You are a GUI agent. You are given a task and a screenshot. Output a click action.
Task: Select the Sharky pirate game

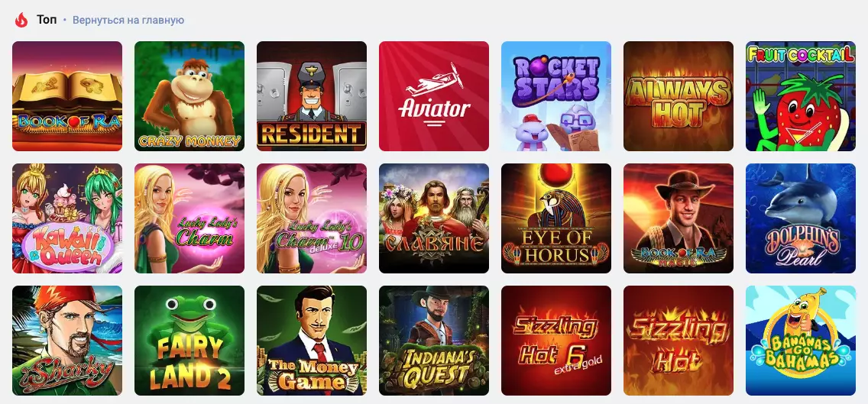click(x=67, y=341)
